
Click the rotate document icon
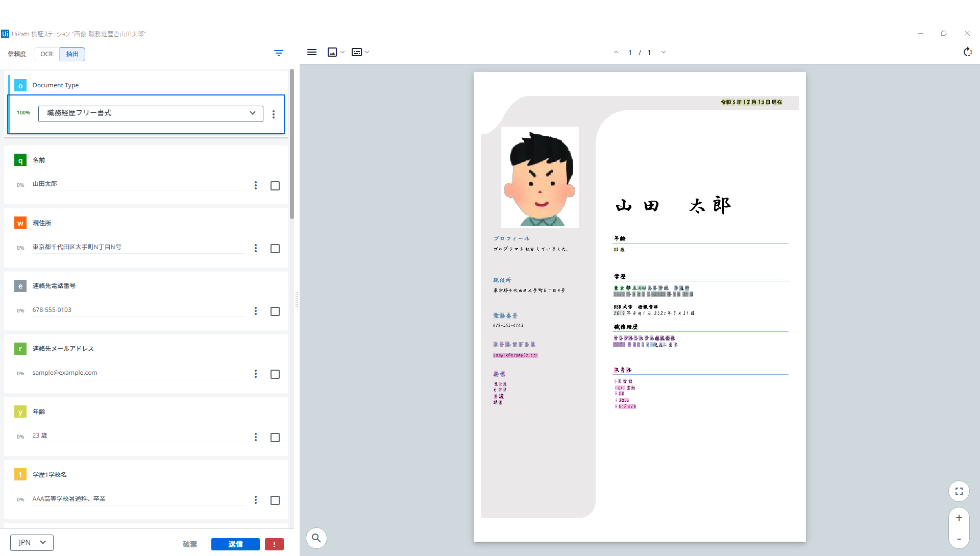point(967,52)
